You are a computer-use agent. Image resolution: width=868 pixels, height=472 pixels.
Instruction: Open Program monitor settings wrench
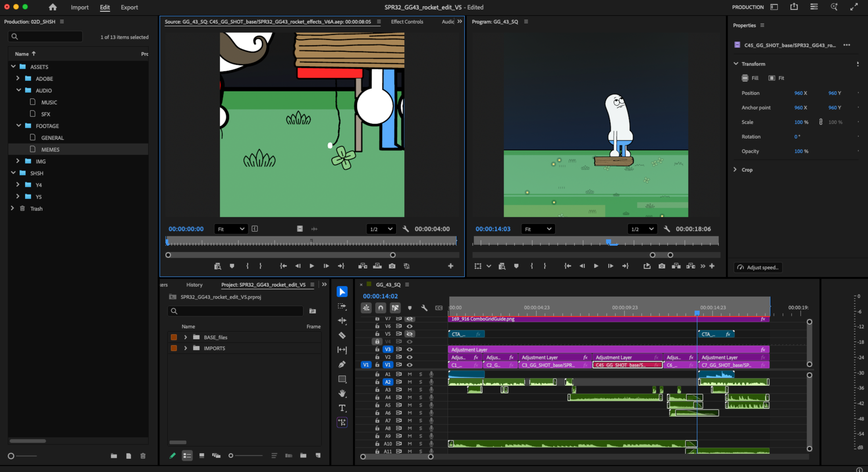tap(667, 229)
